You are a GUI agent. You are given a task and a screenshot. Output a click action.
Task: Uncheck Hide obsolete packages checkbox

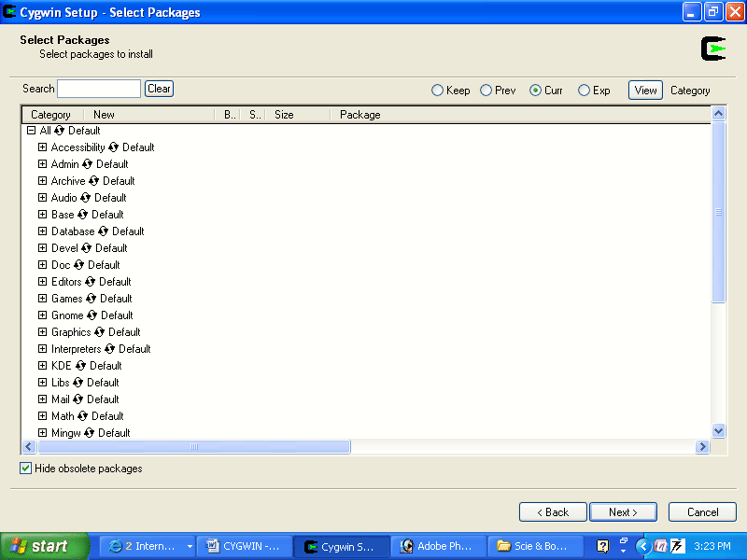(26, 469)
